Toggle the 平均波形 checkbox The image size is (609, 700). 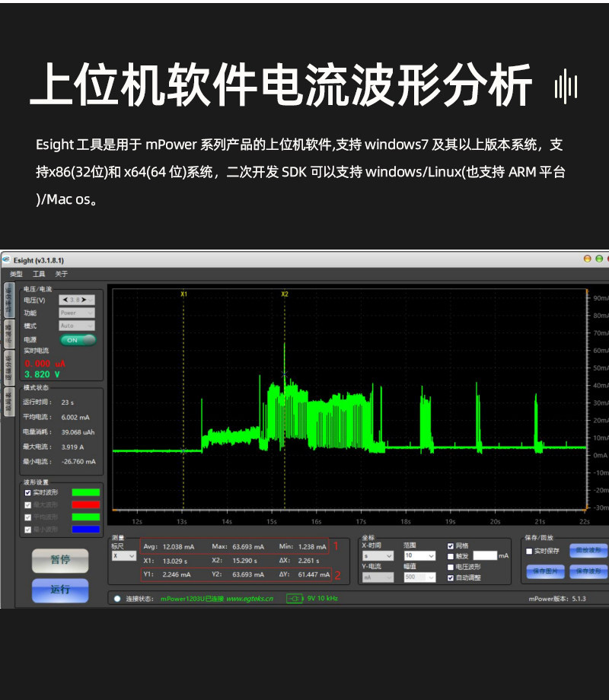pyautogui.click(x=27, y=517)
